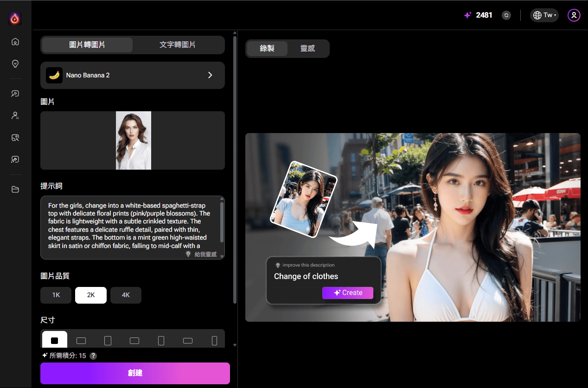Screen dimensions: 588x388
Task: Click the credits refresh icon
Action: click(x=506, y=15)
